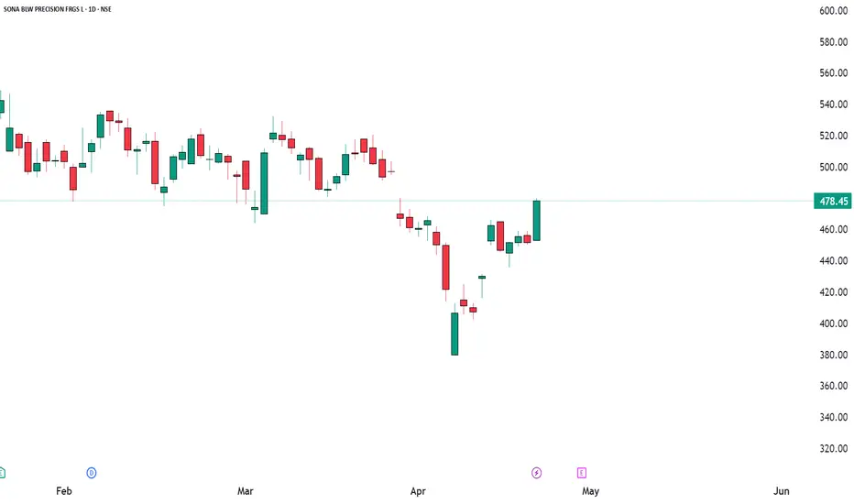The width and height of the screenshot is (854, 504).
Task: Click the 500.00 price axis label
Action: tap(833, 167)
